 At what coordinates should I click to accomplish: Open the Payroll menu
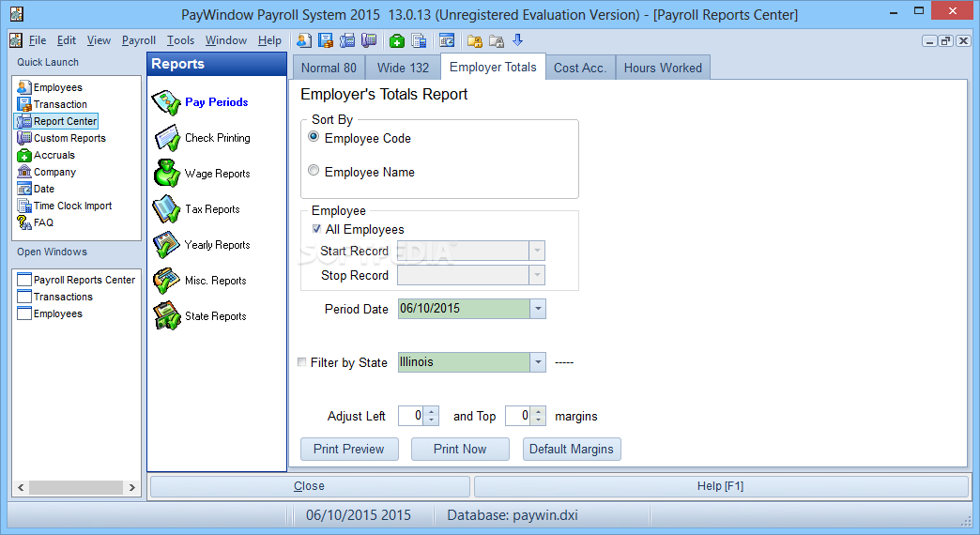coord(139,40)
